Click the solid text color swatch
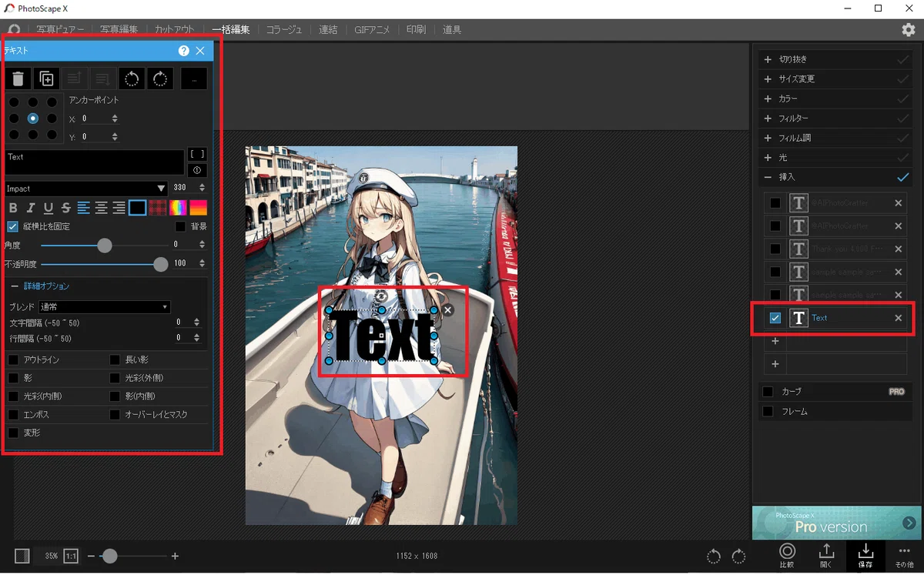 pyautogui.click(x=137, y=208)
